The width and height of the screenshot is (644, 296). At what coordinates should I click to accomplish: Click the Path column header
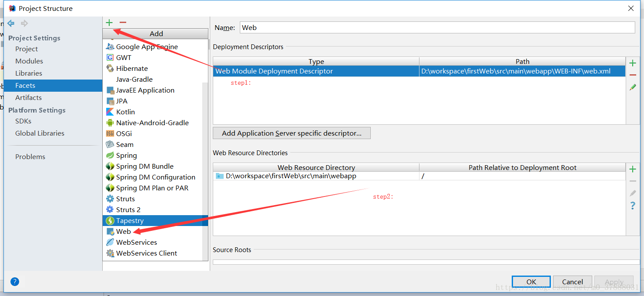pos(523,61)
